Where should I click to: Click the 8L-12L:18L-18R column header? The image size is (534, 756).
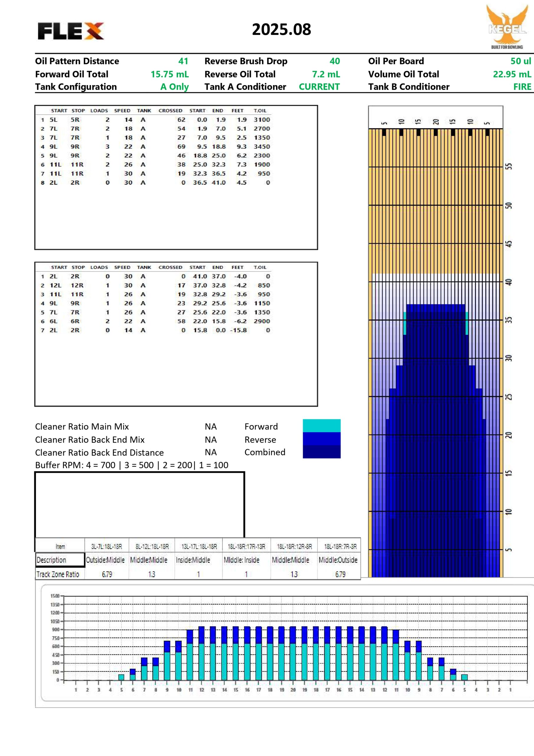(x=152, y=547)
